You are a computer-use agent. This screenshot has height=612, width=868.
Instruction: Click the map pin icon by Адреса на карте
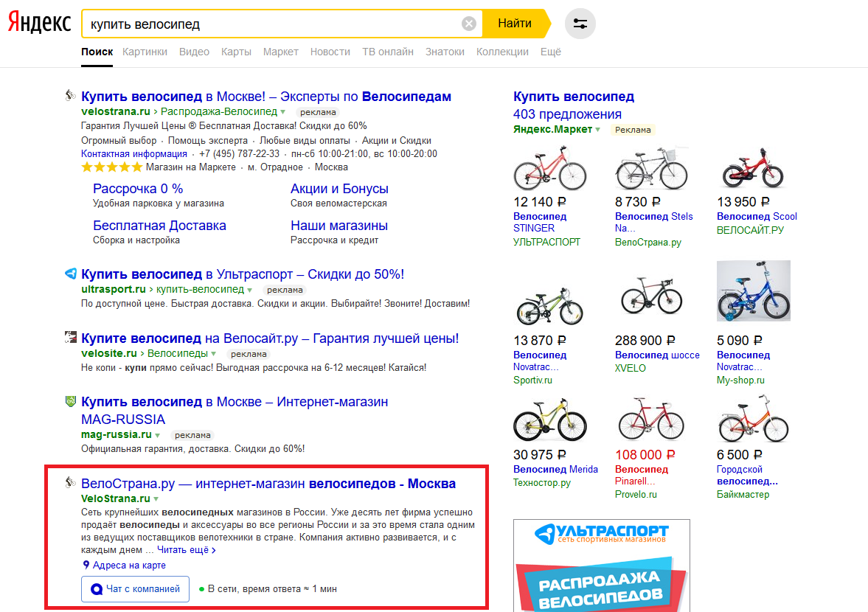(x=86, y=565)
